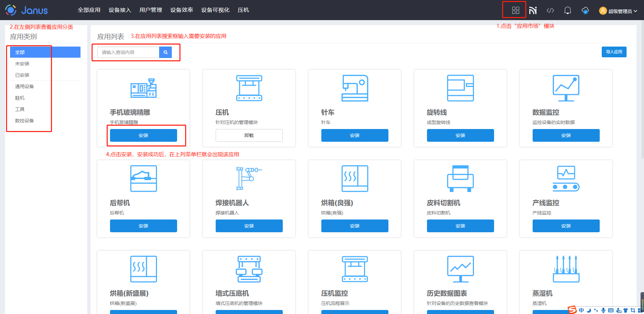
Task: Click the input method microphone icon
Action: tap(603, 310)
